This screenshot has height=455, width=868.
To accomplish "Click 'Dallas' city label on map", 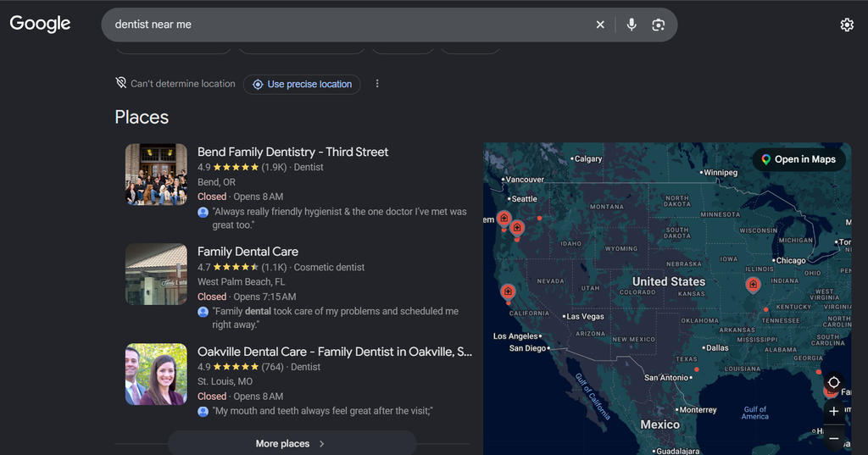I will (717, 347).
